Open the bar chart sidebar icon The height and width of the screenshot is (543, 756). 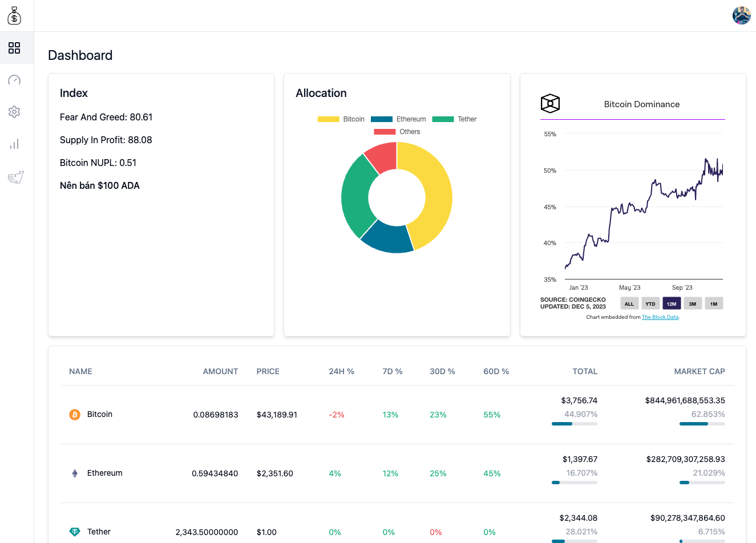click(x=14, y=144)
